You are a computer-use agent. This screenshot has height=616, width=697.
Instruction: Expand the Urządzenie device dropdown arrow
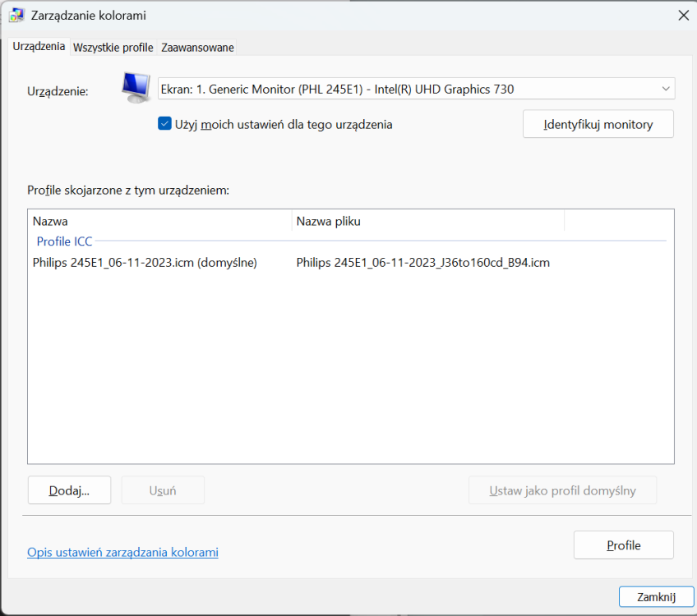pyautogui.click(x=666, y=89)
